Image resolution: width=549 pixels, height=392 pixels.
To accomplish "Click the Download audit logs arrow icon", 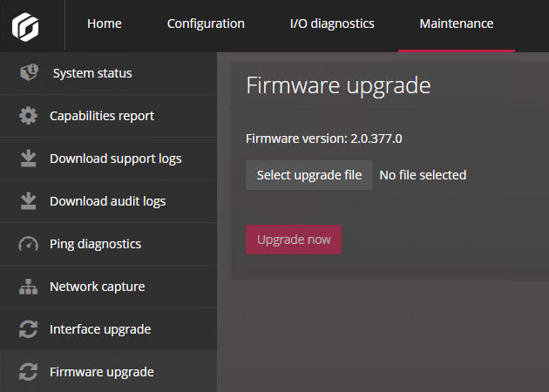I will [28, 201].
